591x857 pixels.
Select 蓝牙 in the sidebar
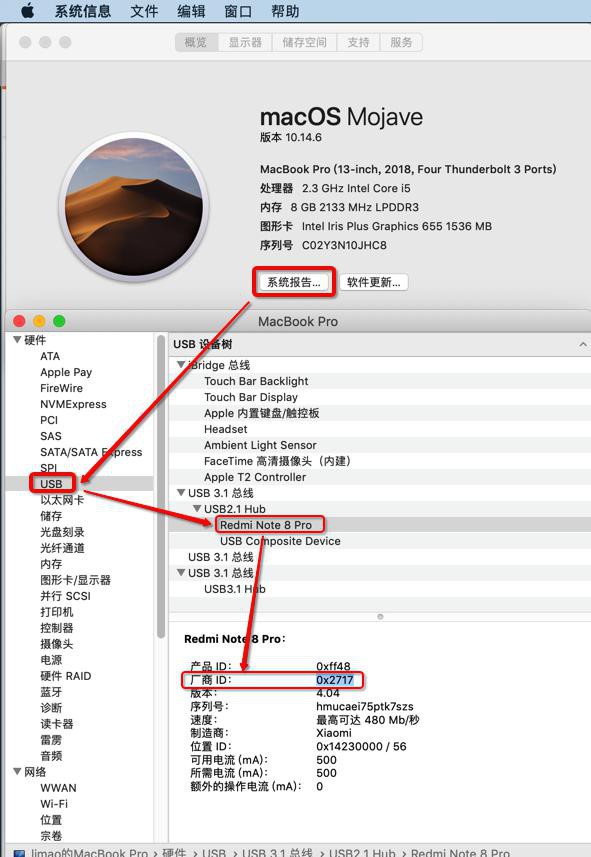[x=51, y=692]
